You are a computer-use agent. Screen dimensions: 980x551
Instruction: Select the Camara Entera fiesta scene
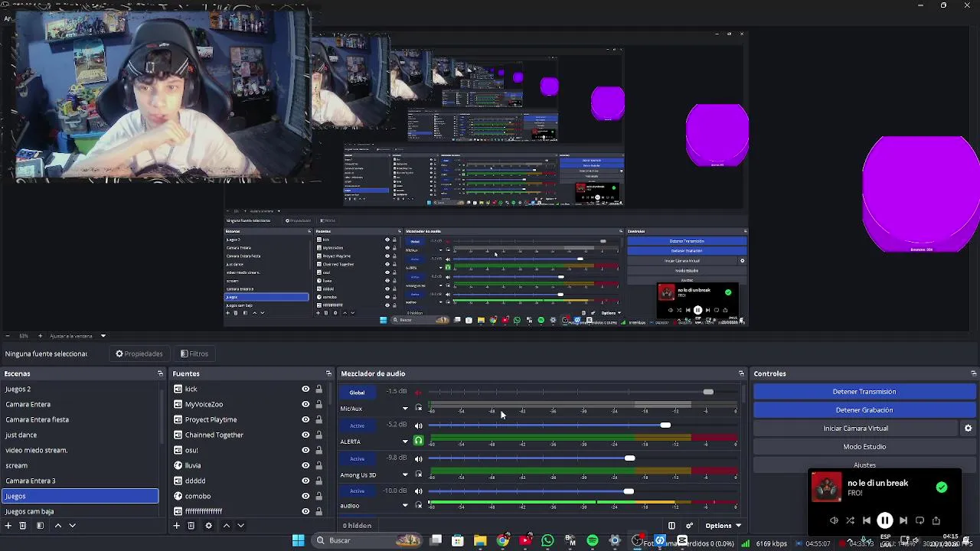(80, 419)
